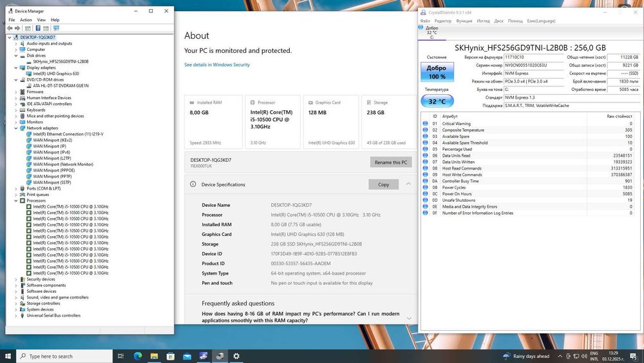The width and height of the screenshot is (644, 363).
Task: Select ATA HL-DT-ST DVDRAM GUE1N device
Action: pyautogui.click(x=61, y=86)
